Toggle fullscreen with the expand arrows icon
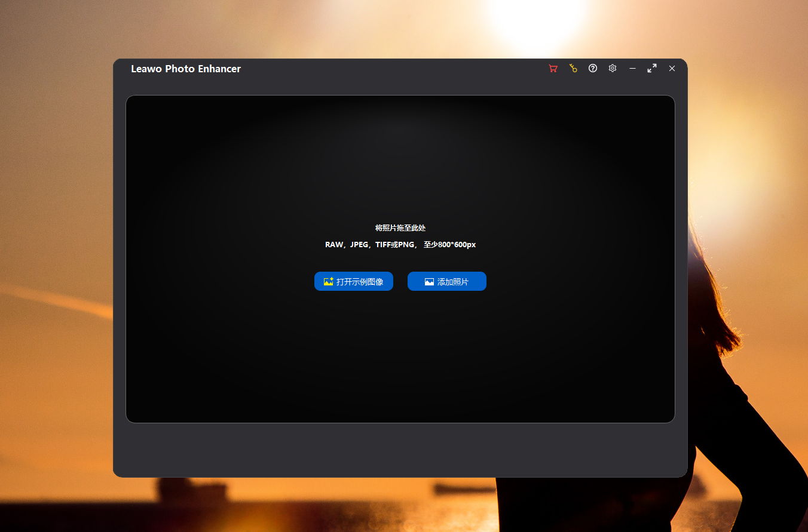The height and width of the screenshot is (532, 808). [x=652, y=69]
